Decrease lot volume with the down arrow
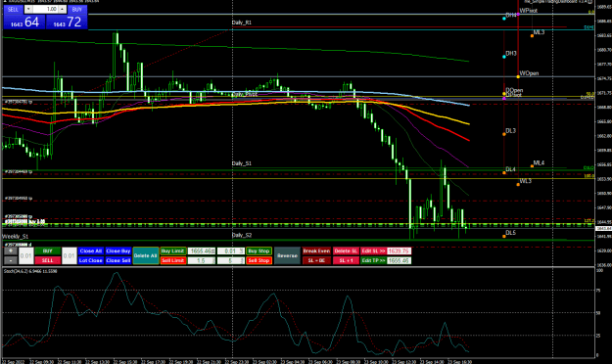This screenshot has width=612, height=364. 28,9
